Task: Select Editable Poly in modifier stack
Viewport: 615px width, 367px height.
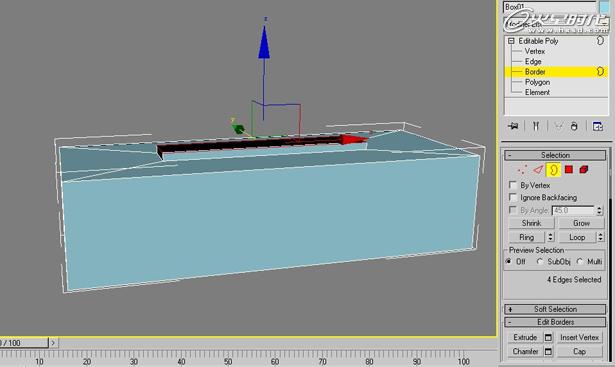Action: point(538,41)
